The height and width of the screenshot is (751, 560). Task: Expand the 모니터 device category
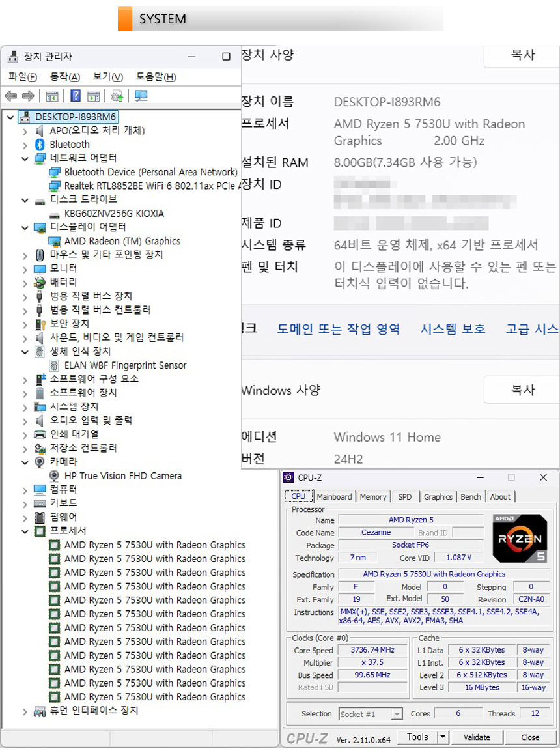[25, 269]
